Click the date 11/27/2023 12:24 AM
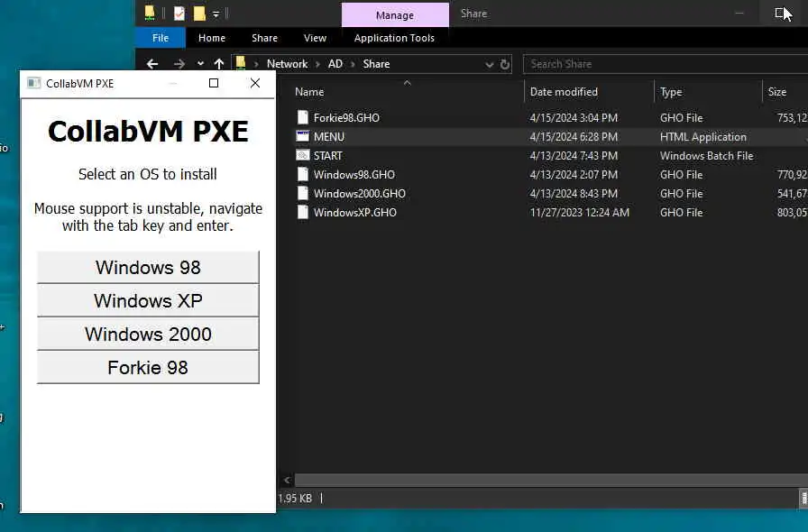This screenshot has width=808, height=532. click(x=579, y=213)
